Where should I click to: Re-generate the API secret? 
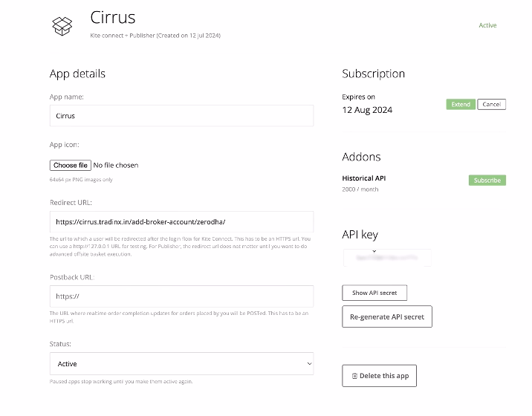386,316
